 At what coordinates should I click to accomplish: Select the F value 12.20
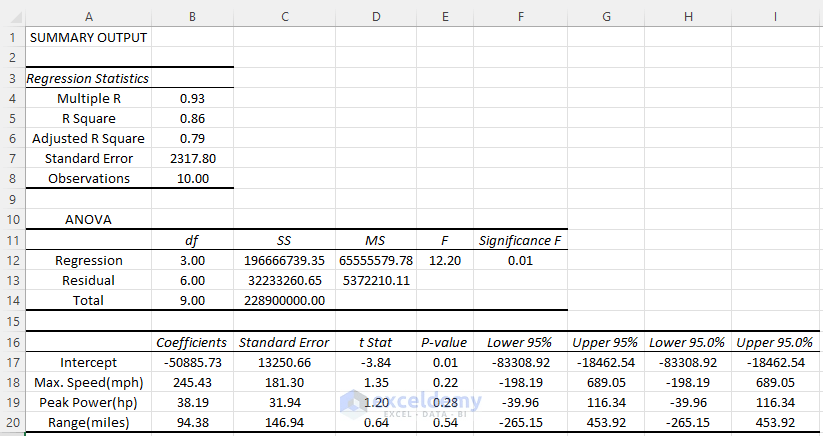pos(445,260)
